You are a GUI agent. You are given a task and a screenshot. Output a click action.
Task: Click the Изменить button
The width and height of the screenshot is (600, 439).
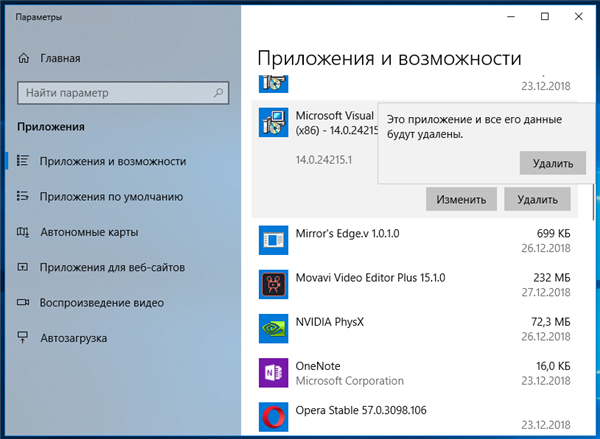(461, 199)
